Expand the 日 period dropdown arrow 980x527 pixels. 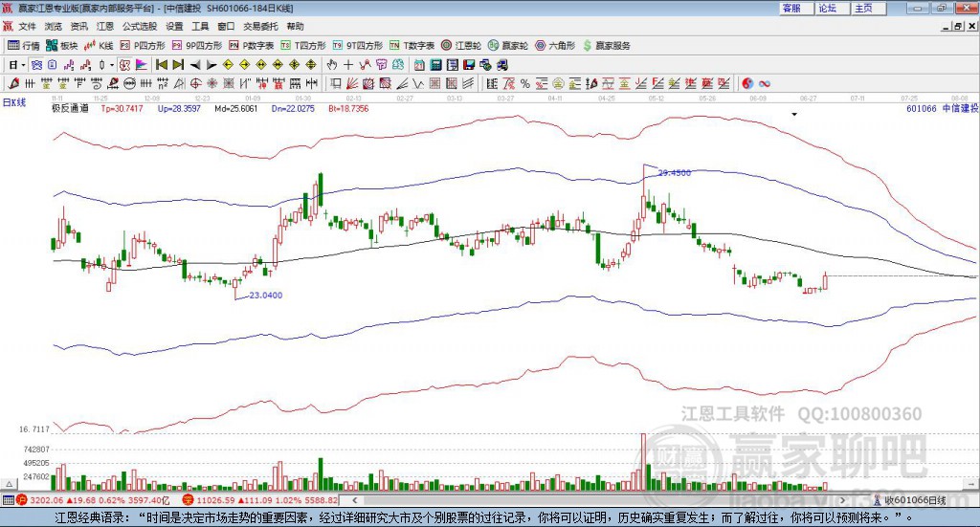[24, 65]
